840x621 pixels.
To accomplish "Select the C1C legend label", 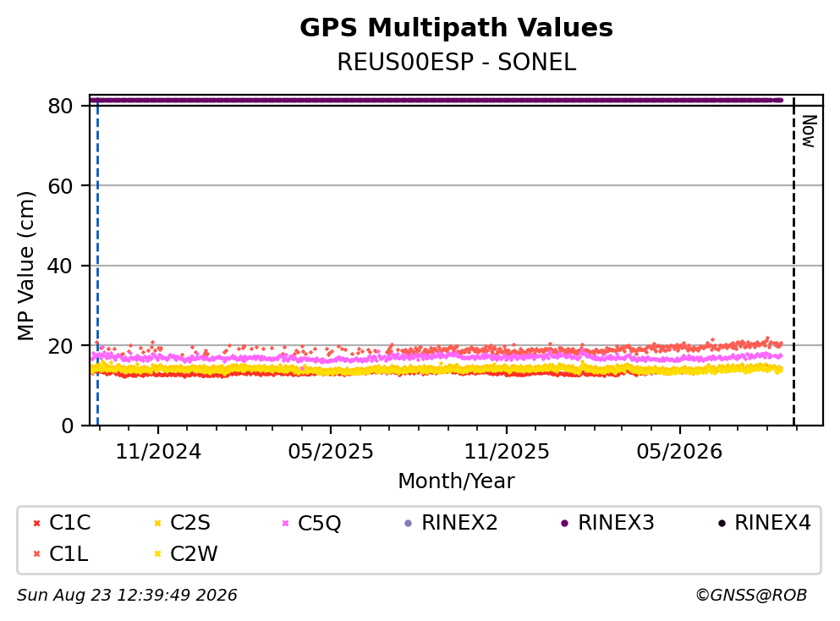I will tap(69, 523).
